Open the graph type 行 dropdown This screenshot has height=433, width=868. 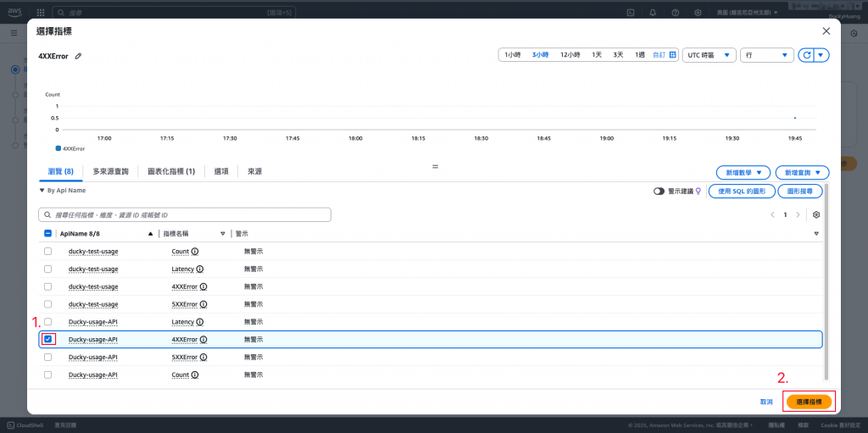(x=766, y=55)
